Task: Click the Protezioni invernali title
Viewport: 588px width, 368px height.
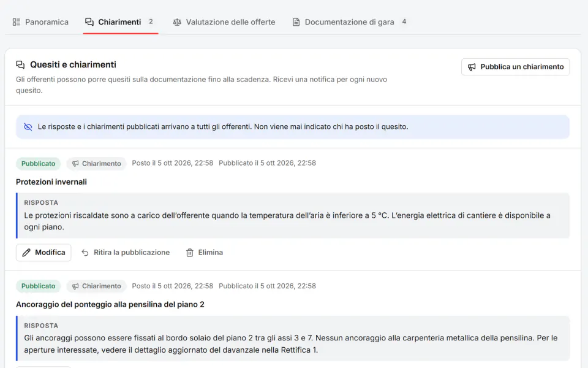Action: (51, 182)
